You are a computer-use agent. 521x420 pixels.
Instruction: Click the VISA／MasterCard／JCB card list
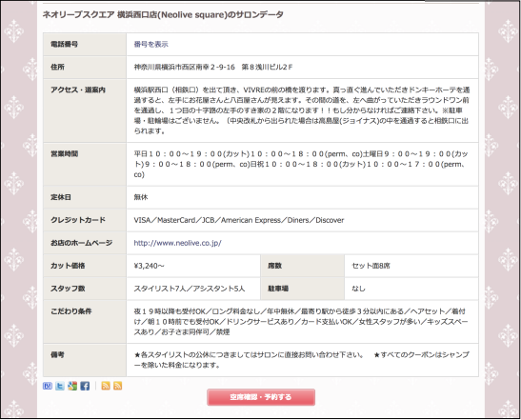coord(239,220)
